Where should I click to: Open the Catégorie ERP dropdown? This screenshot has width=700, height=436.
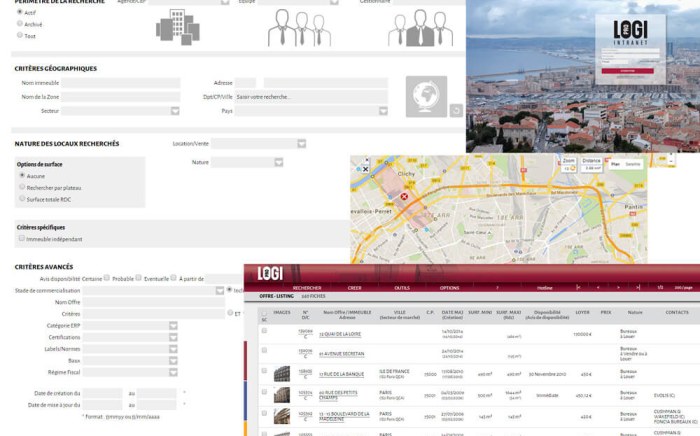173,326
